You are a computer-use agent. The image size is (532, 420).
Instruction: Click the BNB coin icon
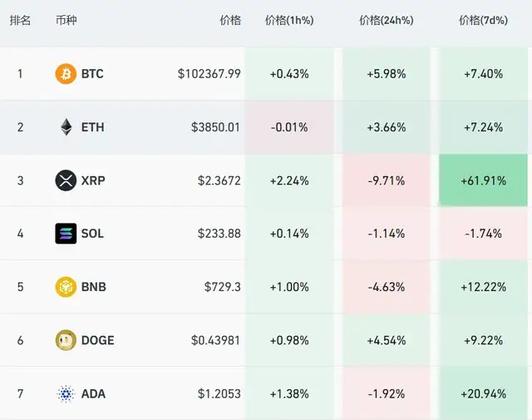[66, 287]
